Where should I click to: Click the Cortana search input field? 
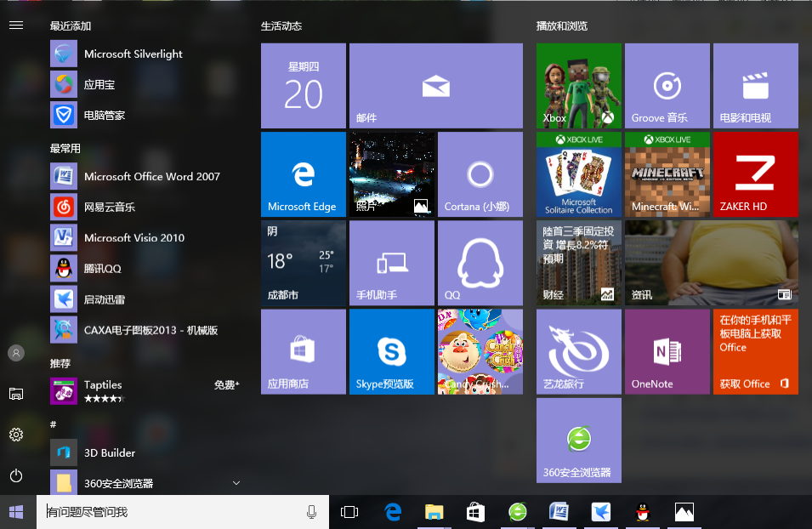coord(170,512)
